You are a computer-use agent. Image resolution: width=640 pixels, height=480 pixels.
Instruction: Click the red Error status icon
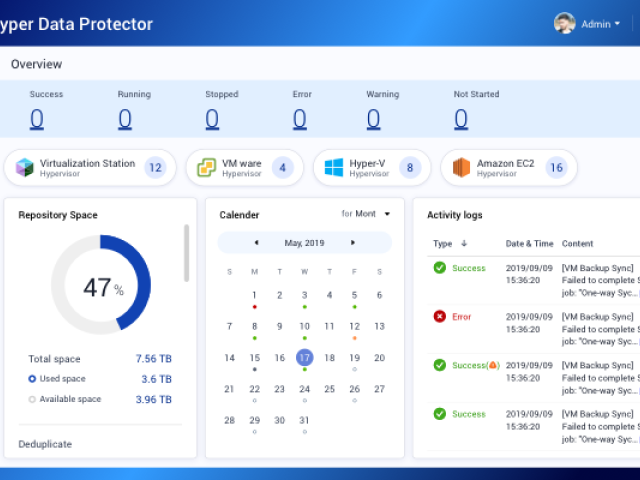(x=440, y=316)
